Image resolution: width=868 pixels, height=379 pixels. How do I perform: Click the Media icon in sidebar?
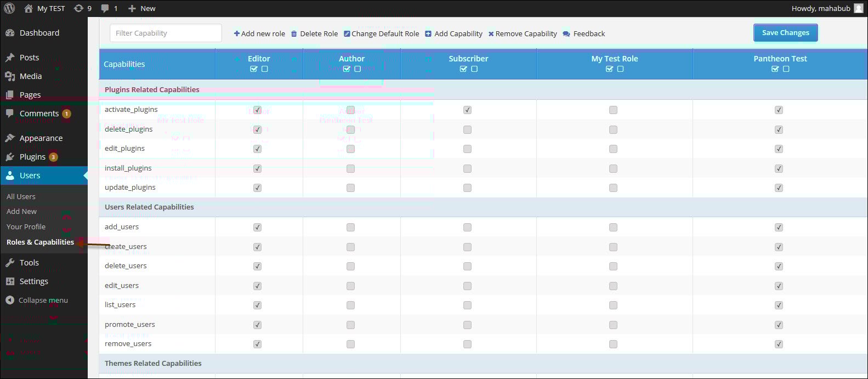tap(10, 76)
